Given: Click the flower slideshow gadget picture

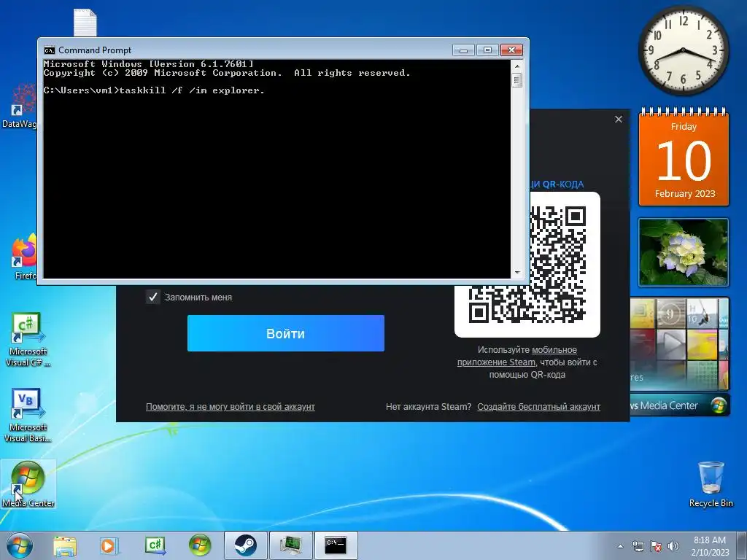Looking at the screenshot, I should point(683,252).
